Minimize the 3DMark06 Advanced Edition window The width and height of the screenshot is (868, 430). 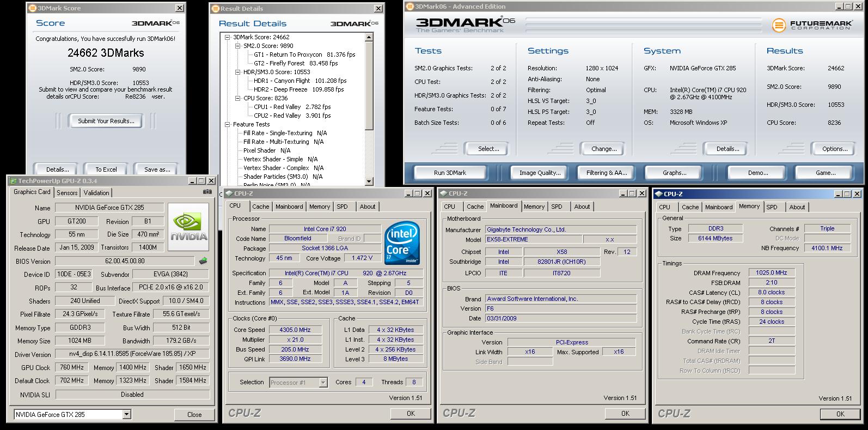pyautogui.click(x=839, y=6)
